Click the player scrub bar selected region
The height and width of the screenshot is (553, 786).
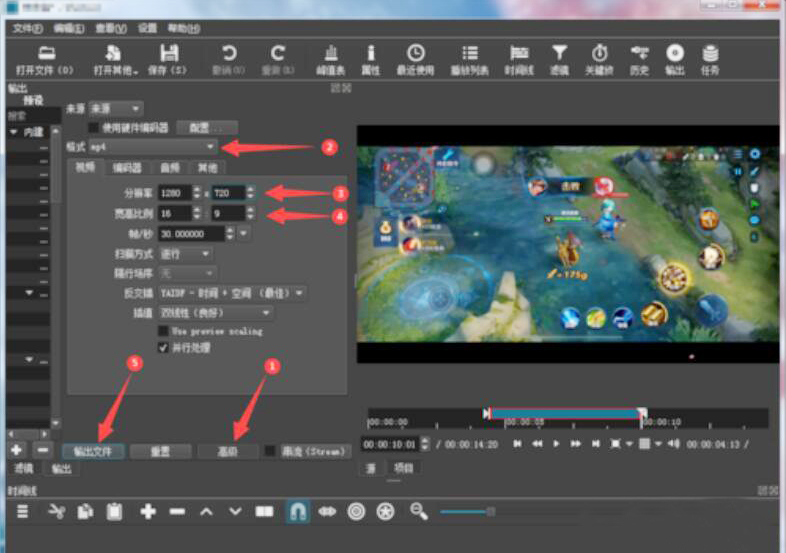pyautogui.click(x=565, y=413)
